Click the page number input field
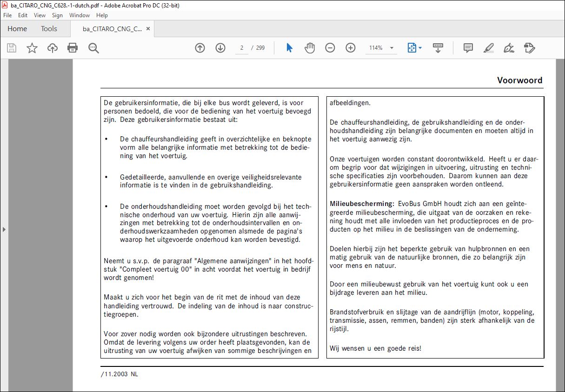565x392 pixels. click(x=242, y=48)
